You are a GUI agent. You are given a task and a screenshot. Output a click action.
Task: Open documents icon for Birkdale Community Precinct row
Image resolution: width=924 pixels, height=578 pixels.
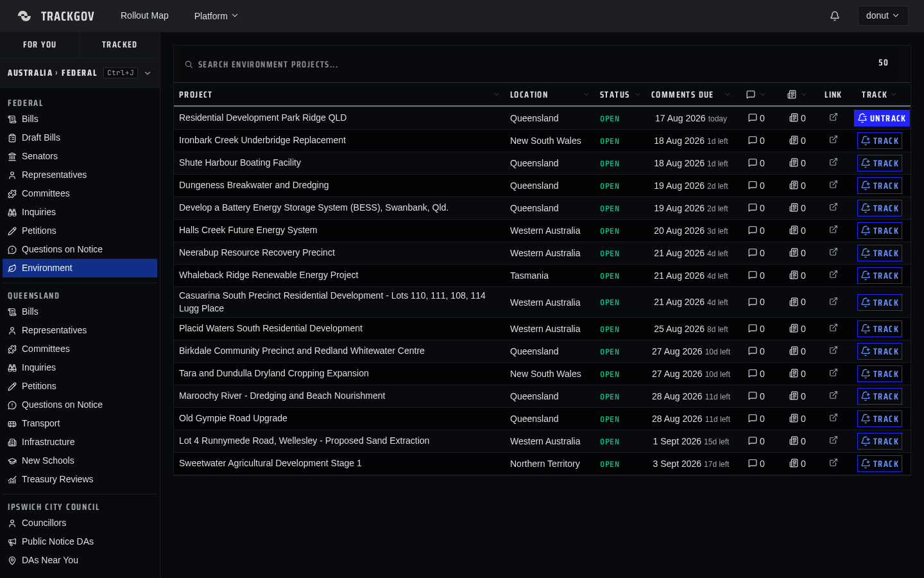pyautogui.click(x=794, y=351)
